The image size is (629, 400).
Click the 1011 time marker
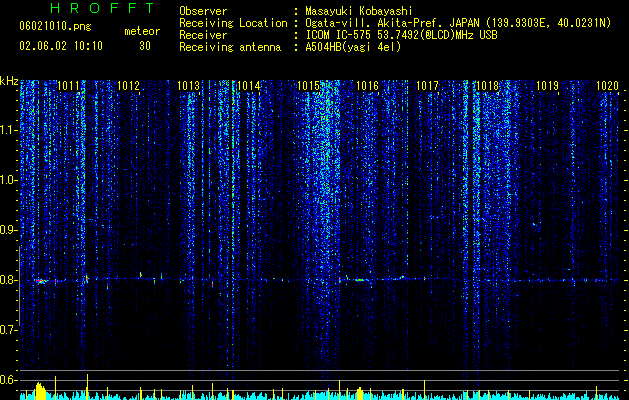tap(68, 85)
